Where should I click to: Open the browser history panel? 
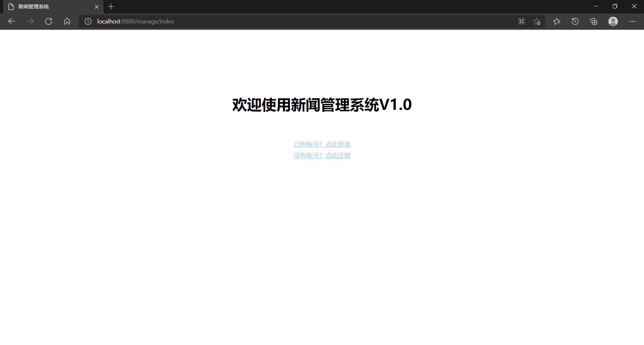click(575, 21)
